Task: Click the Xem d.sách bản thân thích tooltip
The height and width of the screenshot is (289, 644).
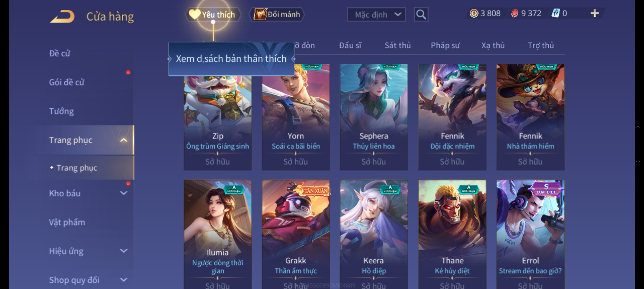Action: (231, 59)
